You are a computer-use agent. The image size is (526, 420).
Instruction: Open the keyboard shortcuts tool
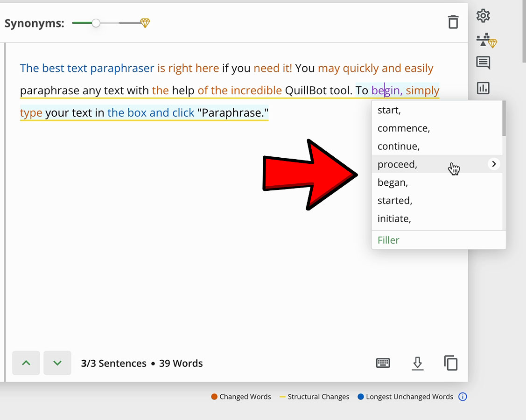pos(383,363)
